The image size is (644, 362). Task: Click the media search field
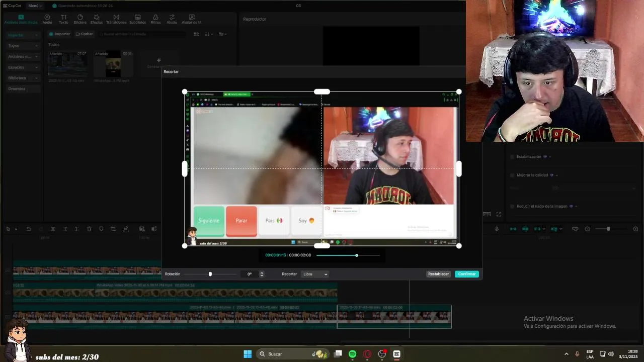coord(142,34)
